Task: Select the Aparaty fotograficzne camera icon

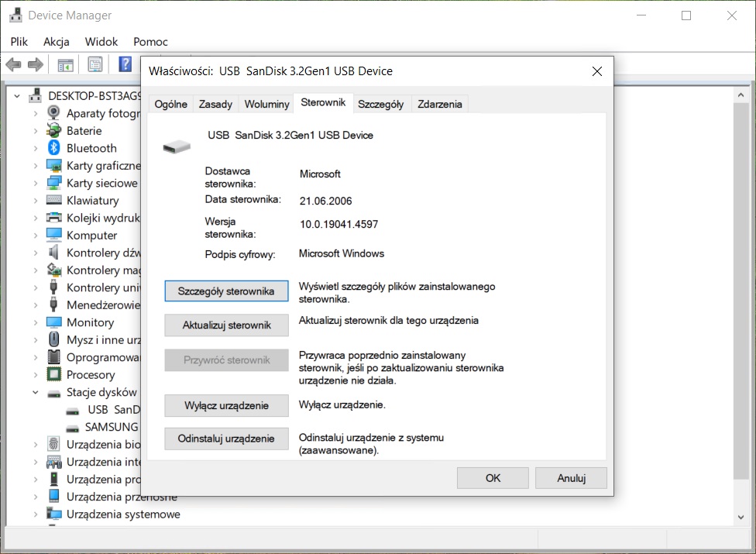Action: tap(53, 113)
